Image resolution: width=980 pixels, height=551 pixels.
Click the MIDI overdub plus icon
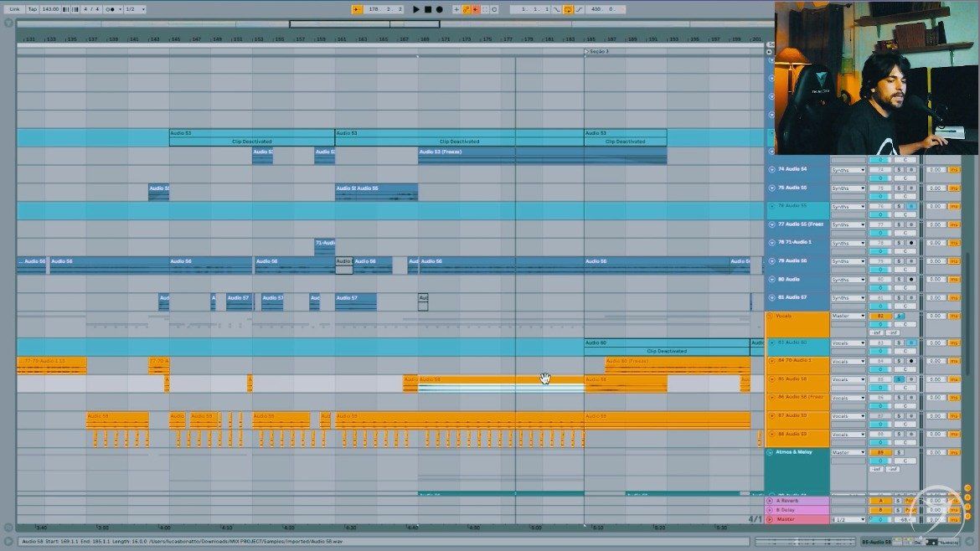click(x=456, y=9)
